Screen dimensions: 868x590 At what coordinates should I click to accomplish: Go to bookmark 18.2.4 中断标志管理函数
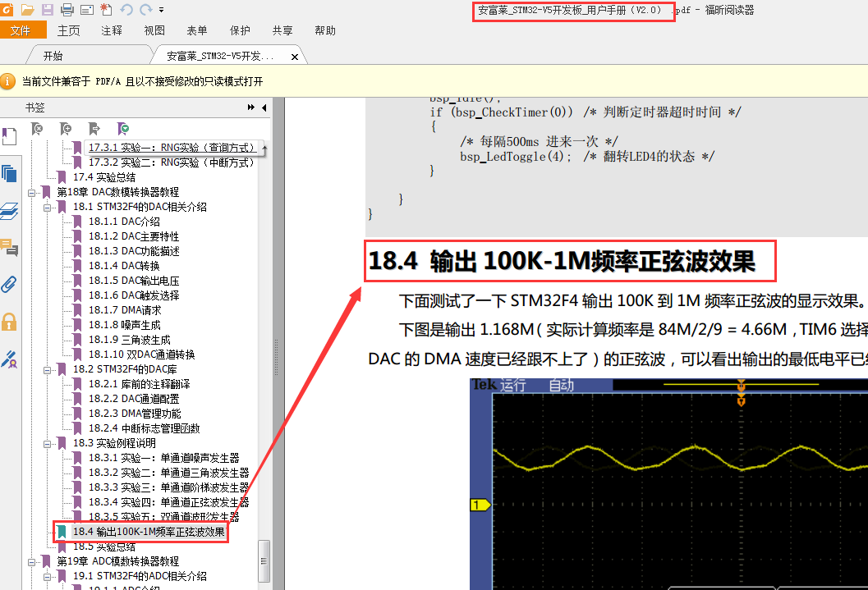[144, 428]
